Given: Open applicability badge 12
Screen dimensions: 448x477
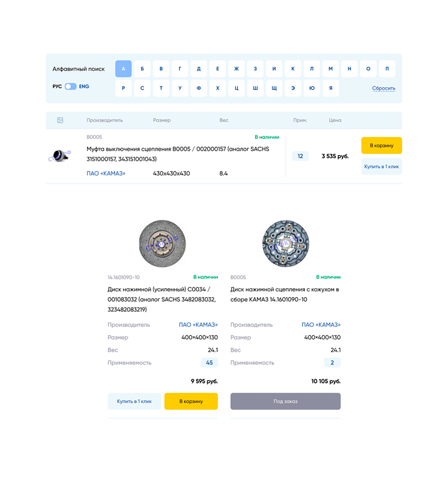Looking at the screenshot, I should click(300, 156).
